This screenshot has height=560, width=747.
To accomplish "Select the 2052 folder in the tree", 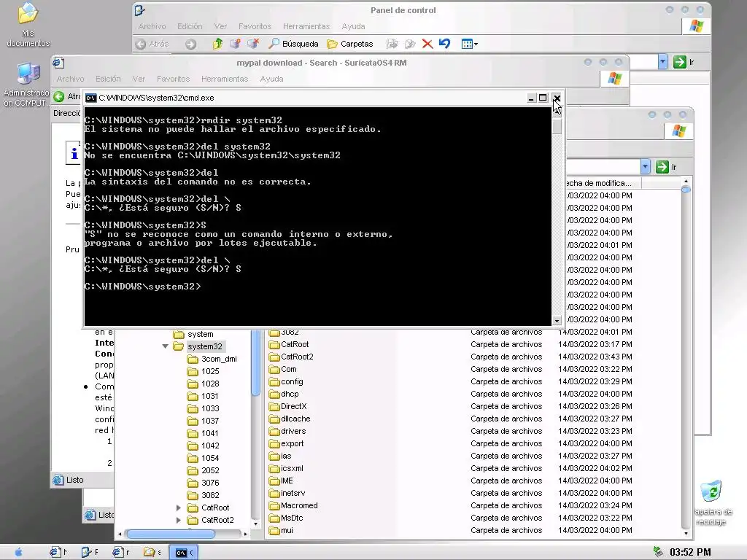I will click(x=210, y=470).
